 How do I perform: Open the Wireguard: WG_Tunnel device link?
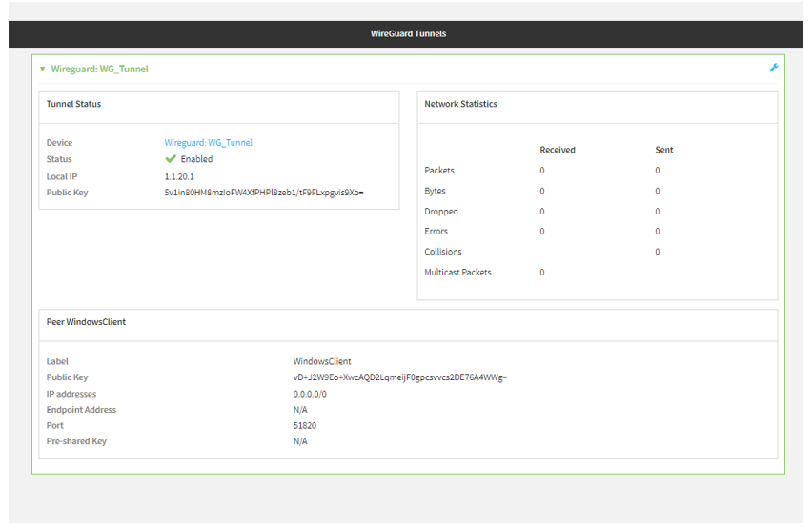pos(208,142)
